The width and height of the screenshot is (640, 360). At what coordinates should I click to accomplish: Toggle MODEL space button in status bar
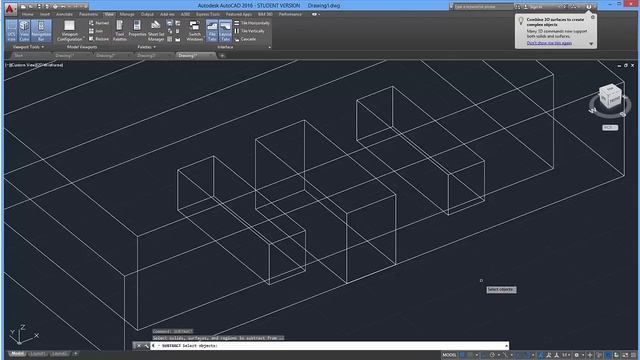coord(449,356)
